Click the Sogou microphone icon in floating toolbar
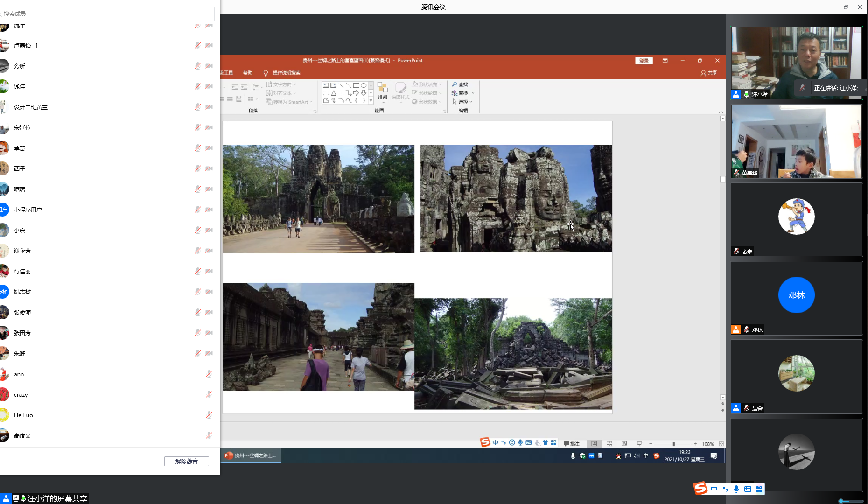This screenshot has width=868, height=504. click(x=736, y=489)
